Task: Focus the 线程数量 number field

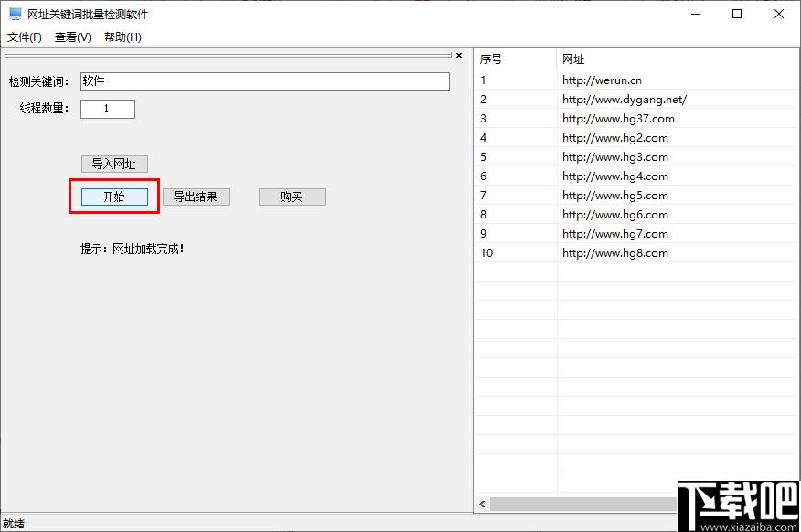Action: pyautogui.click(x=107, y=109)
